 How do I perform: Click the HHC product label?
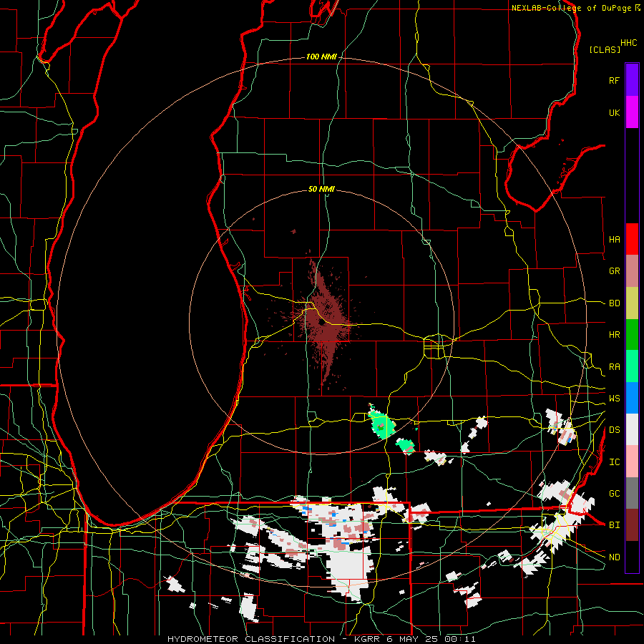click(628, 43)
